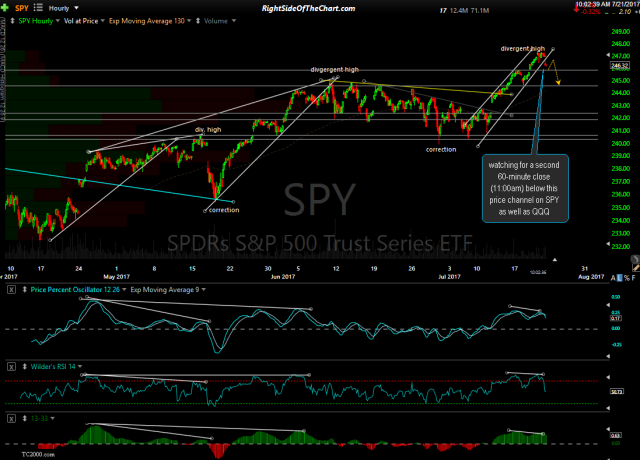The image size is (640, 460).
Task: Close the 13-33 histogram pane
Action: (11, 418)
